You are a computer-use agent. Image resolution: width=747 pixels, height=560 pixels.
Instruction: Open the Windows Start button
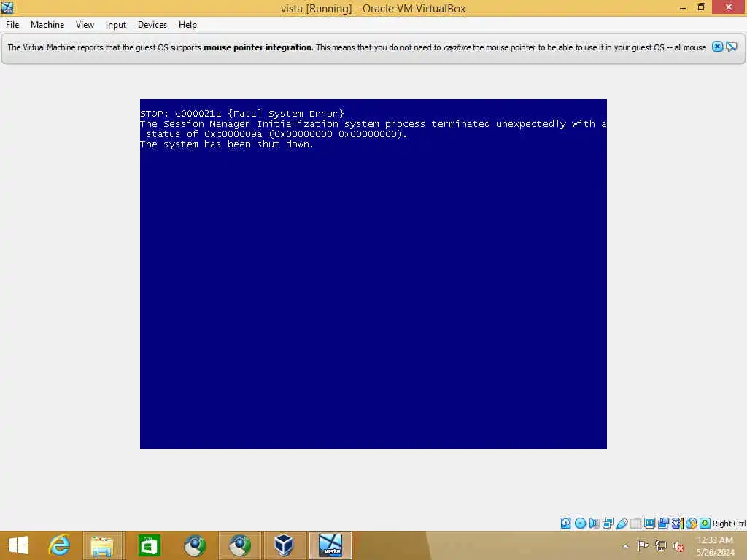click(18, 545)
